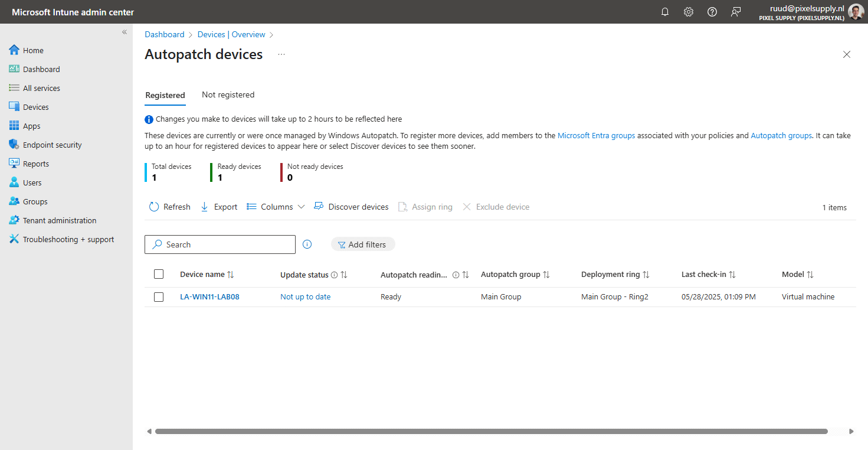Open the user account avatar

(856, 12)
